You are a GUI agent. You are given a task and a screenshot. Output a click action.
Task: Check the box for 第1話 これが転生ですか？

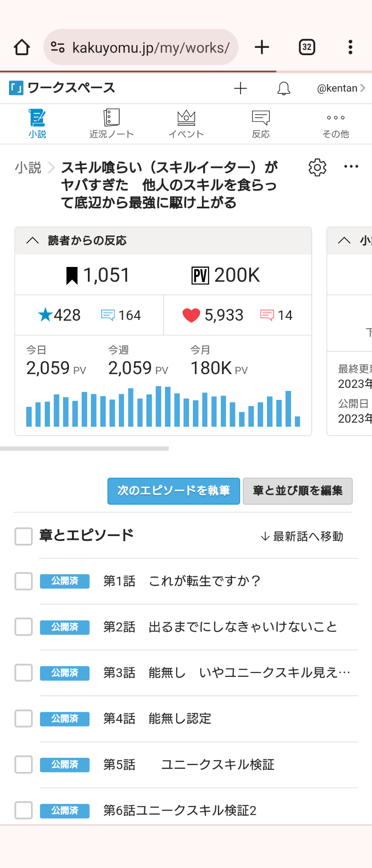[24, 581]
